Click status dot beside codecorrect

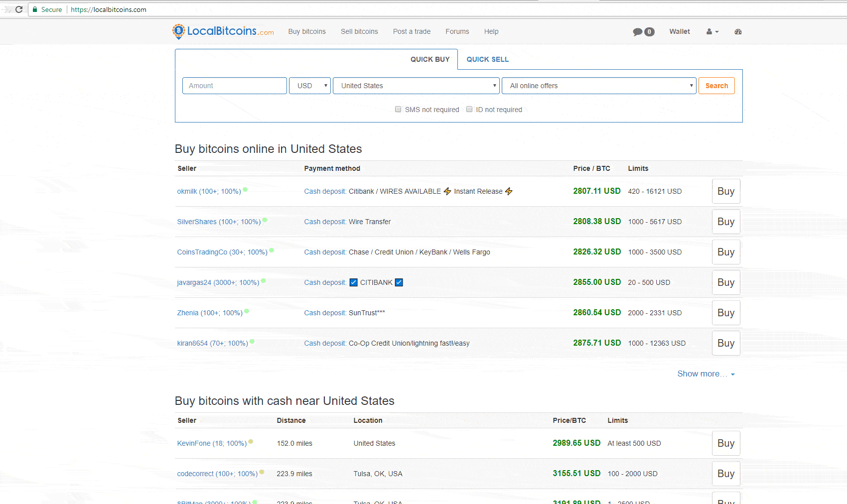point(262,472)
